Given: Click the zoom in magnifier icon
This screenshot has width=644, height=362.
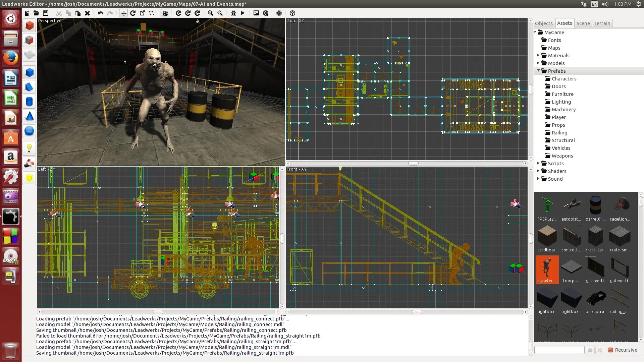Looking at the screenshot, I should pyautogui.click(x=210, y=13).
